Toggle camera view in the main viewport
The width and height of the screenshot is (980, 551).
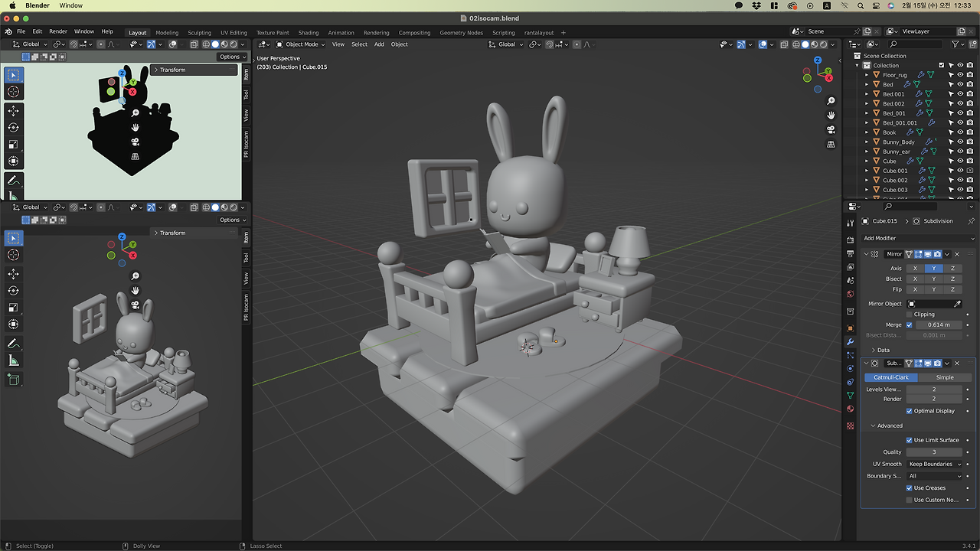[x=831, y=130]
